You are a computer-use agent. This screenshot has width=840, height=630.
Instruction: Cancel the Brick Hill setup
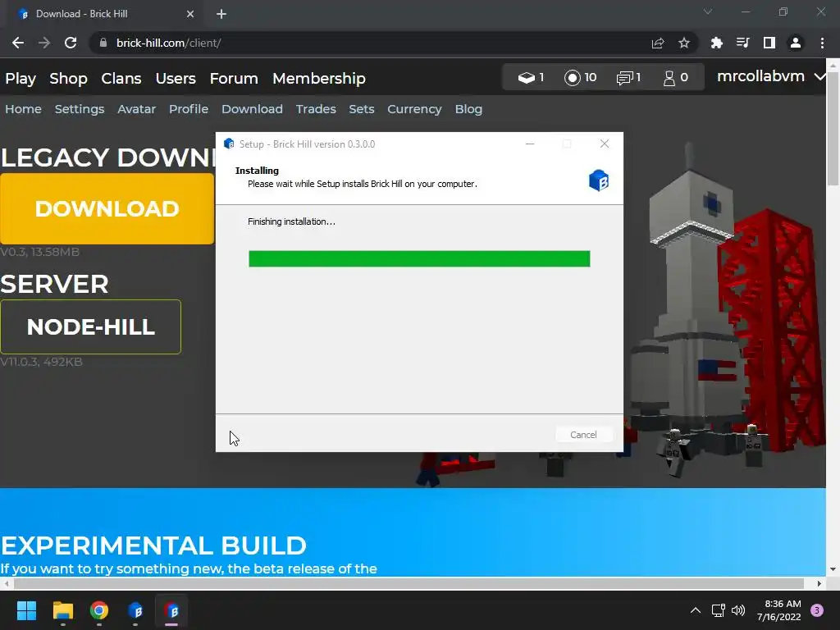583,435
